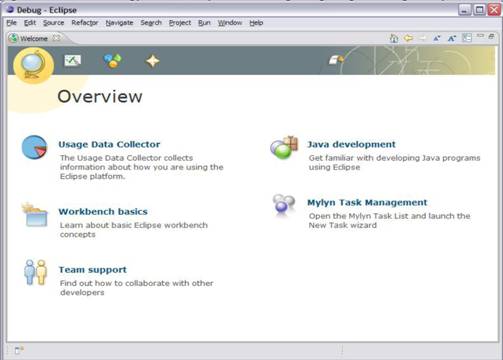Open the File menu

(11, 23)
